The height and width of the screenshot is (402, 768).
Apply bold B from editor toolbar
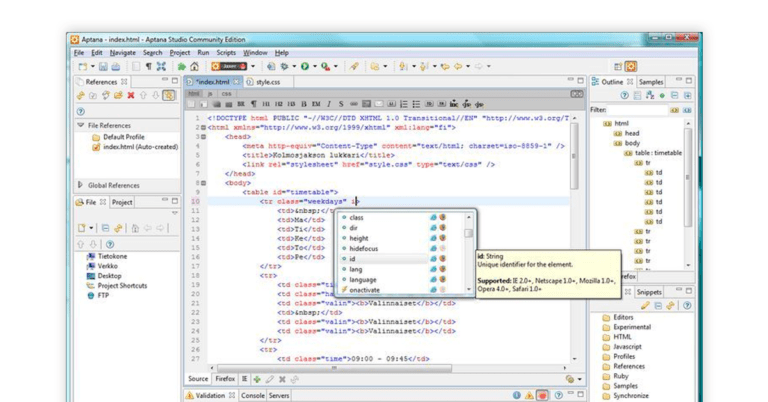click(304, 104)
